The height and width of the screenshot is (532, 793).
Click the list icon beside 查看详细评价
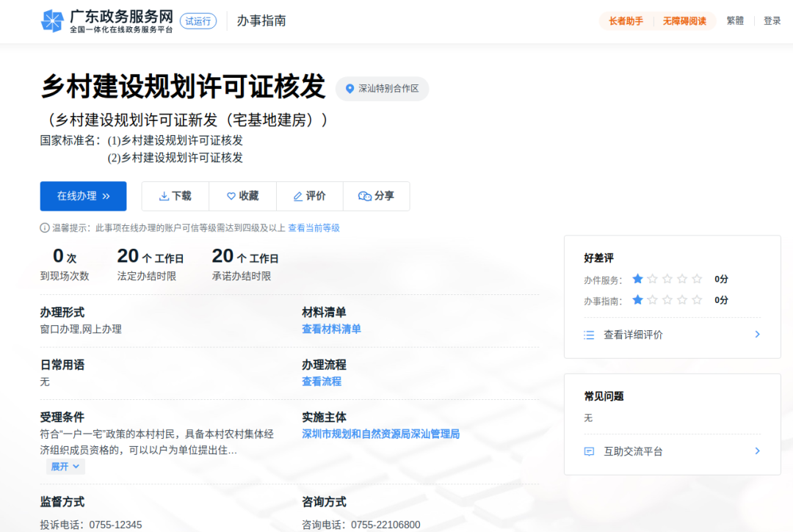[x=589, y=335]
